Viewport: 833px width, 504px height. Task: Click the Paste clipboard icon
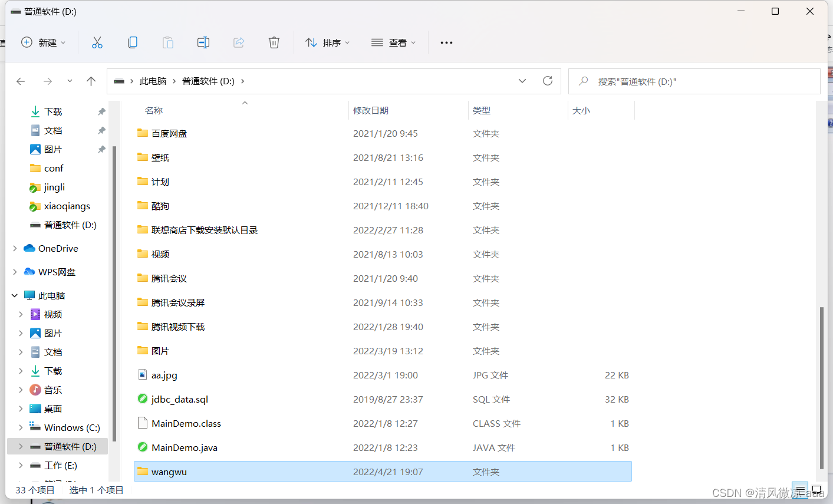point(168,42)
